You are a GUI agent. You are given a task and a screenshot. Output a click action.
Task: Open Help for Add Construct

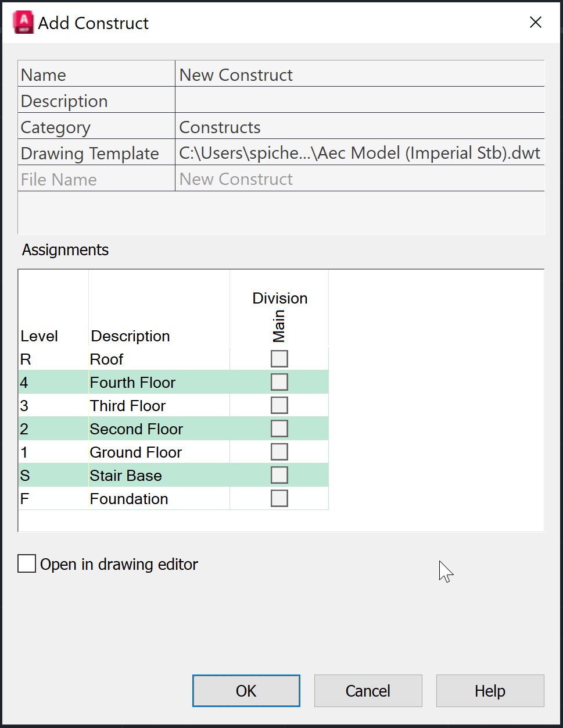490,691
